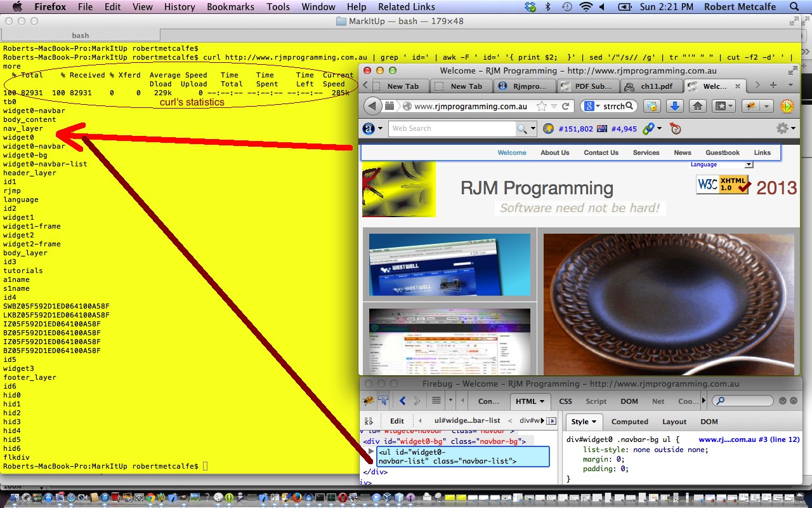Click the About Us link on the web page
Screen dimensions: 812x508
[x=555, y=152]
